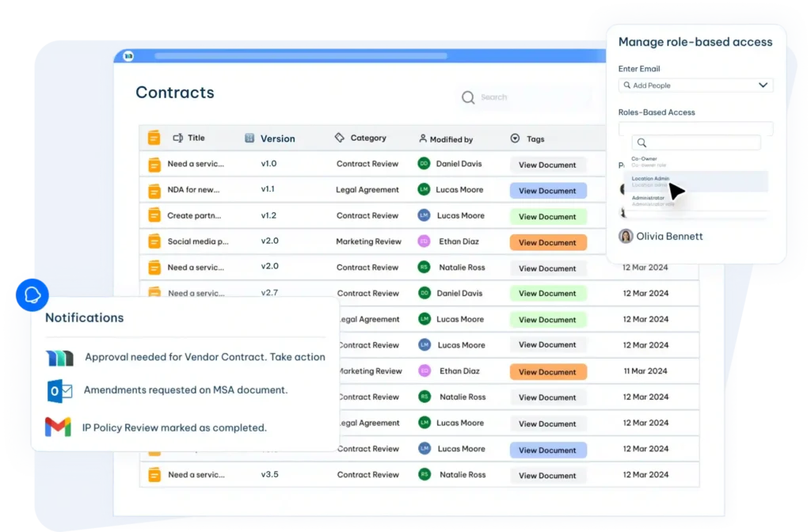Sort by the Modified by column header
The width and height of the screenshot is (811, 532).
[451, 139]
